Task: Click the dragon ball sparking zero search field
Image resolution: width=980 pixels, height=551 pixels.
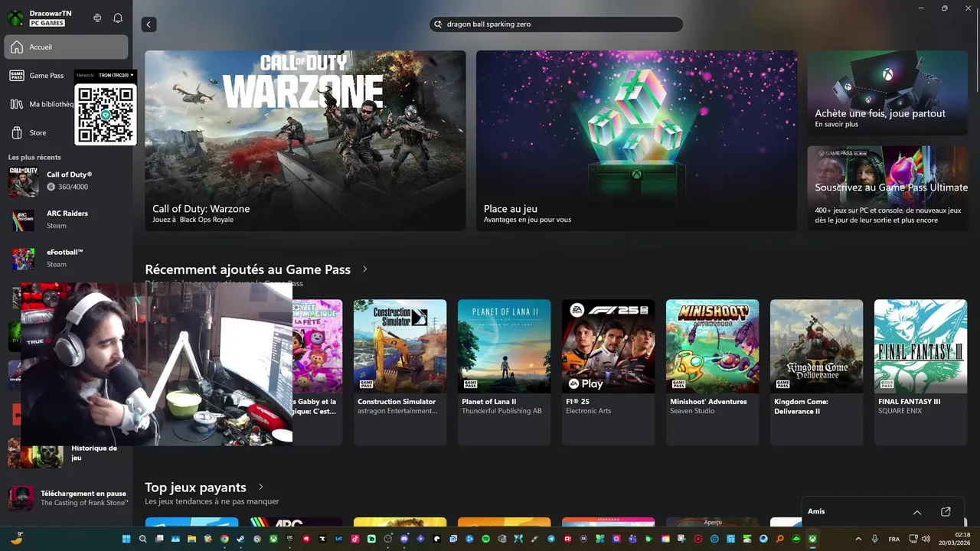Action: [556, 24]
